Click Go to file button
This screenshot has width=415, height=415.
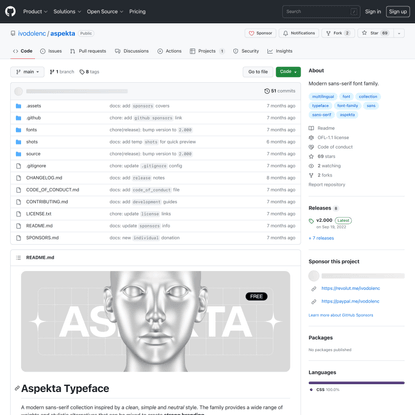(258, 72)
